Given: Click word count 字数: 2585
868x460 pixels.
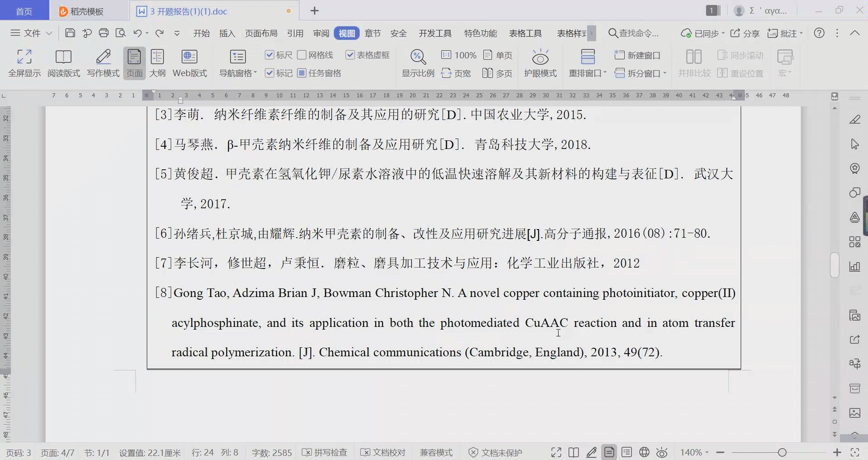Looking at the screenshot, I should (x=272, y=452).
